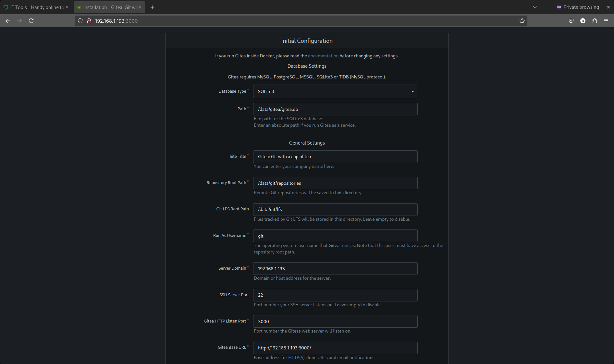Screen dimensions: 614x364
Task: Expand the list all tabs chevron
Action: (535, 7)
